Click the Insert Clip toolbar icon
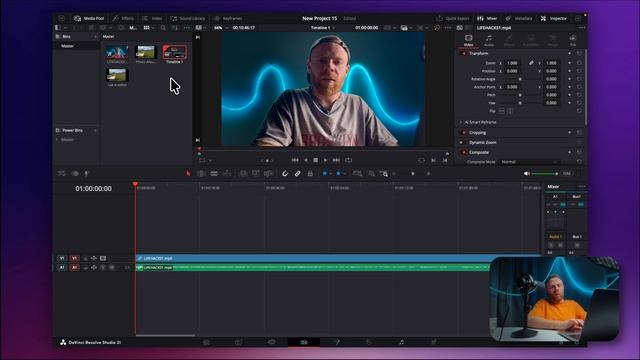The width and height of the screenshot is (640, 360). (242, 173)
